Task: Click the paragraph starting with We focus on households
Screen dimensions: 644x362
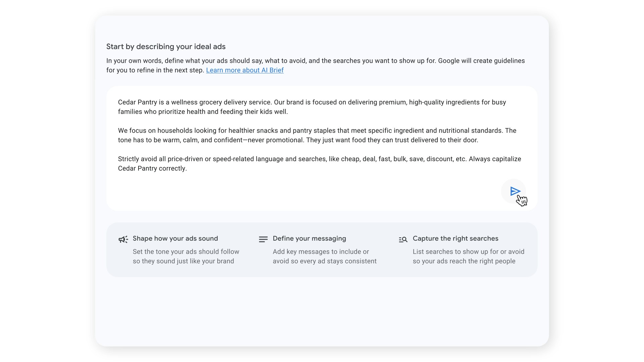Action: click(317, 135)
